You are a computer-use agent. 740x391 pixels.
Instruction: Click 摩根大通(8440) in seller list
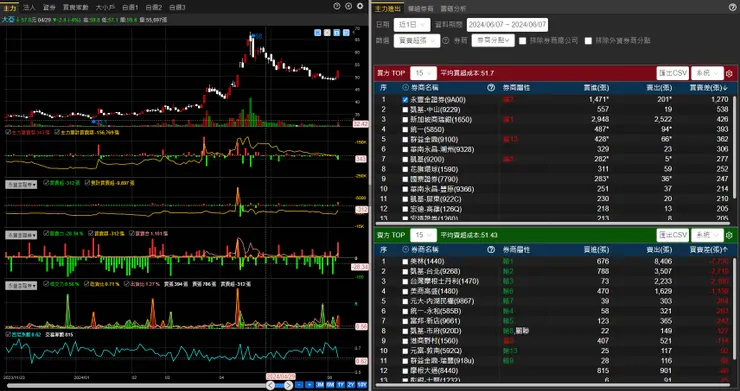[x=434, y=371]
